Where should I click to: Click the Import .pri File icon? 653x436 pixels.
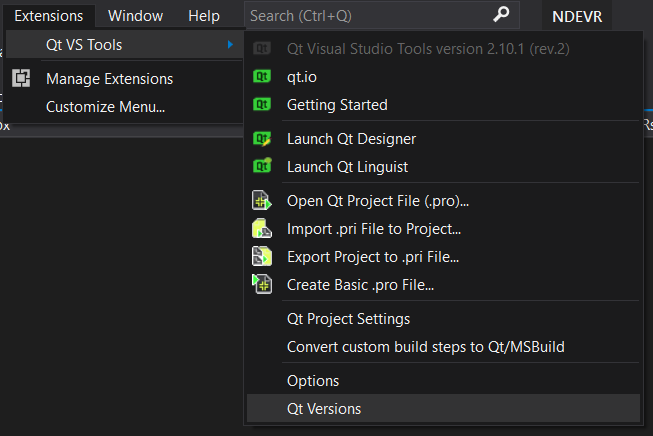coord(262,228)
